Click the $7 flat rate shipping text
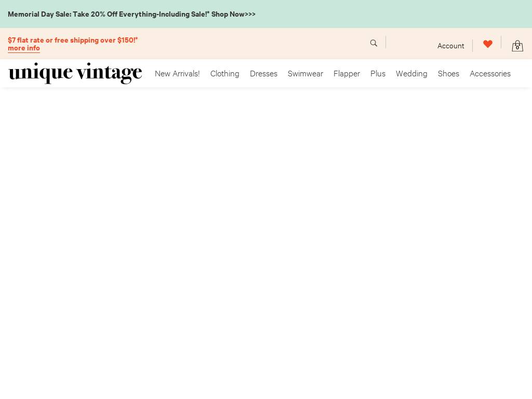This screenshot has width=532, height=399. point(73,40)
